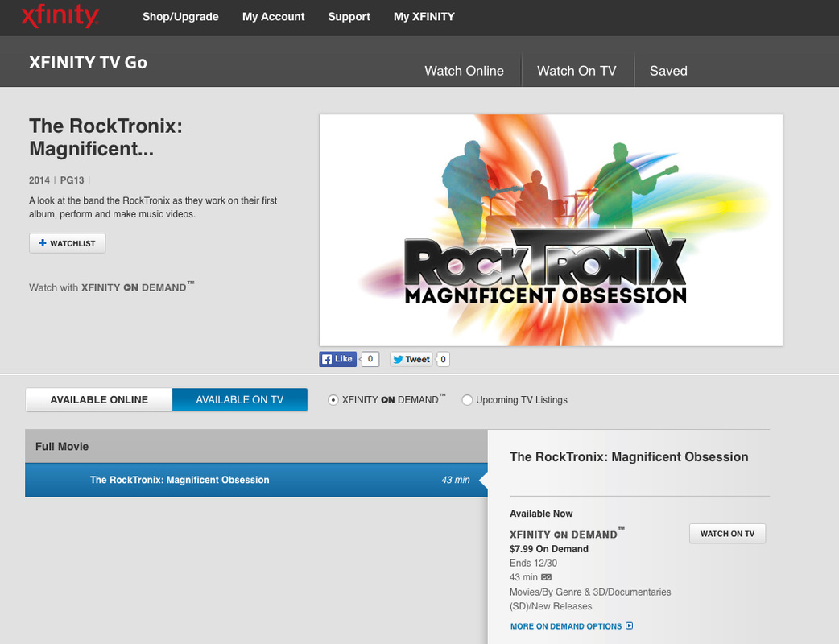The height and width of the screenshot is (644, 839).
Task: Click the '$7.99 On Demand' price text
Action: tap(549, 549)
